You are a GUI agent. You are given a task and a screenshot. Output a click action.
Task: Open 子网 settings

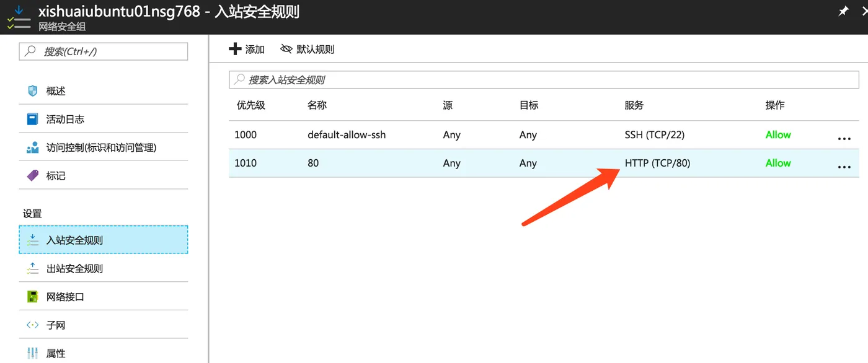[104, 325]
